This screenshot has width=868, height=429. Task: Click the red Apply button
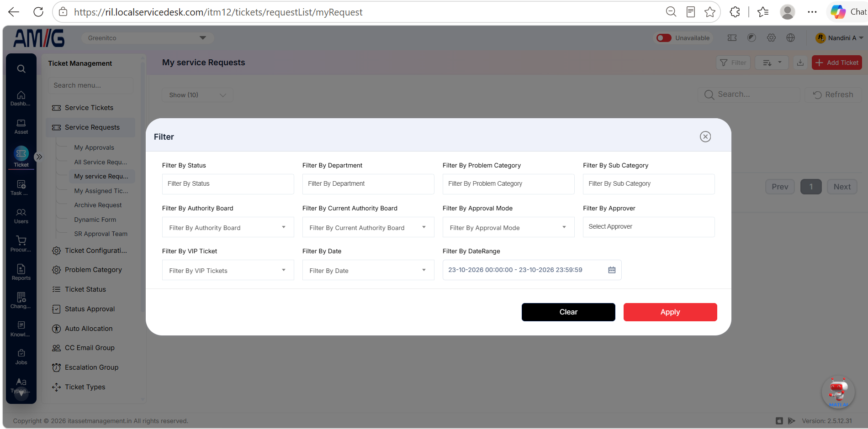tap(670, 312)
